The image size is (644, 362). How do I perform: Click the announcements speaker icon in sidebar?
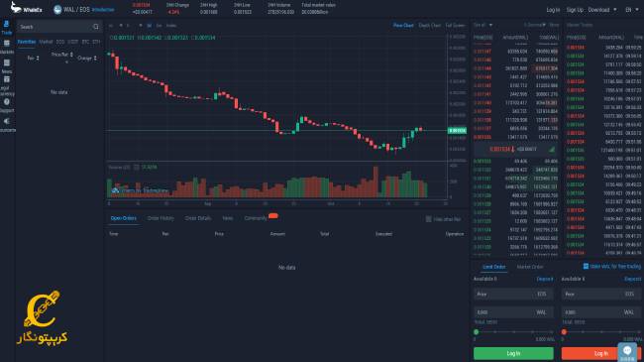point(7,121)
